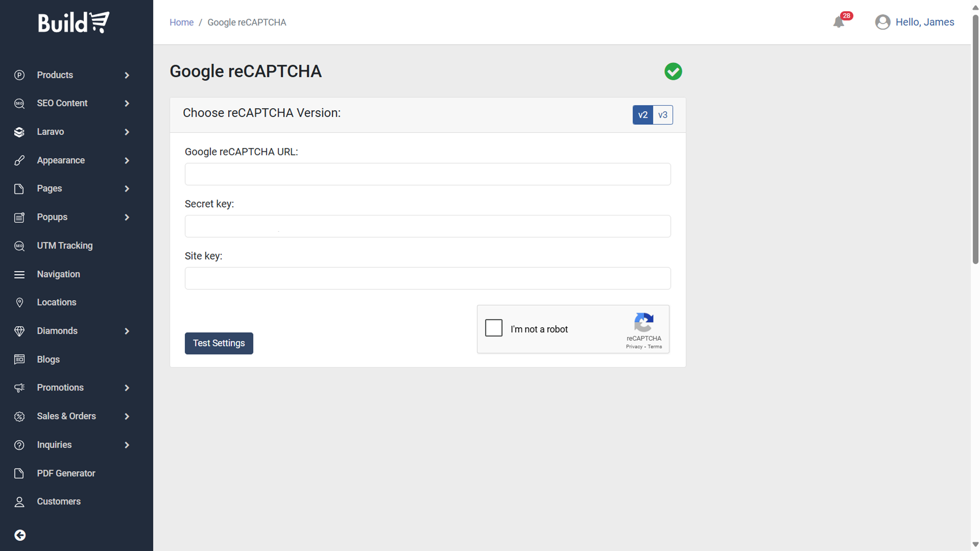This screenshot has height=551, width=980.
Task: Open the UTM Tracking menu item
Action: click(x=65, y=246)
